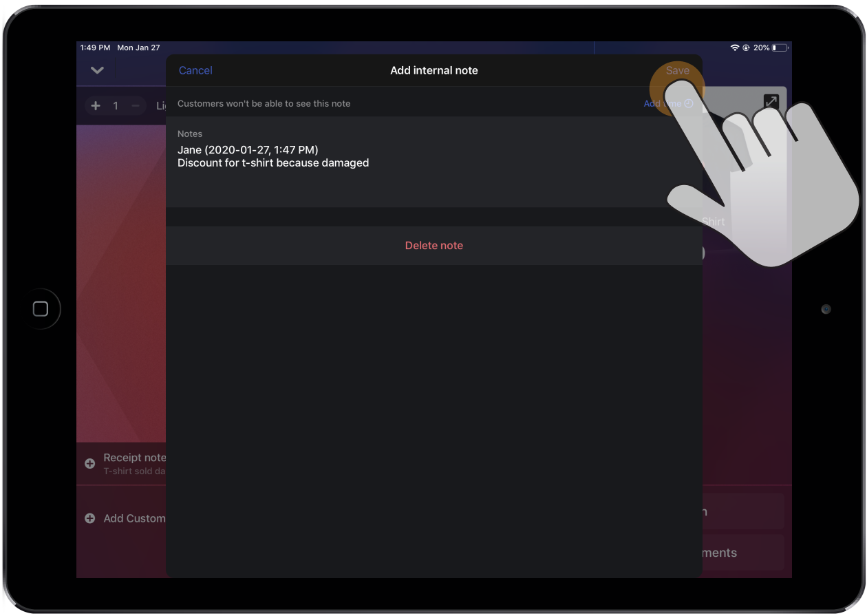Tap the clock icon beside Add time
Screen dimensions: 867x616
tap(688, 104)
